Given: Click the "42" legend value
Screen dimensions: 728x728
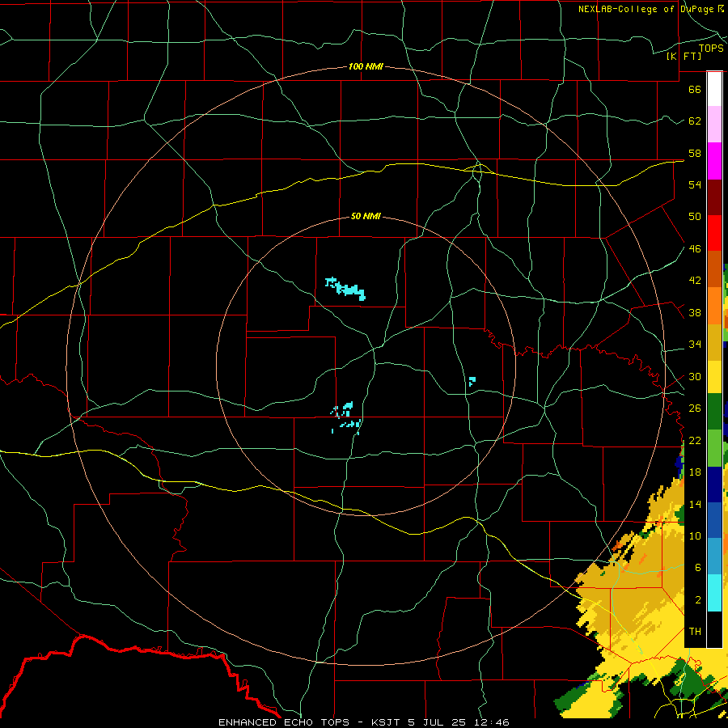Looking at the screenshot, I should [x=695, y=281].
